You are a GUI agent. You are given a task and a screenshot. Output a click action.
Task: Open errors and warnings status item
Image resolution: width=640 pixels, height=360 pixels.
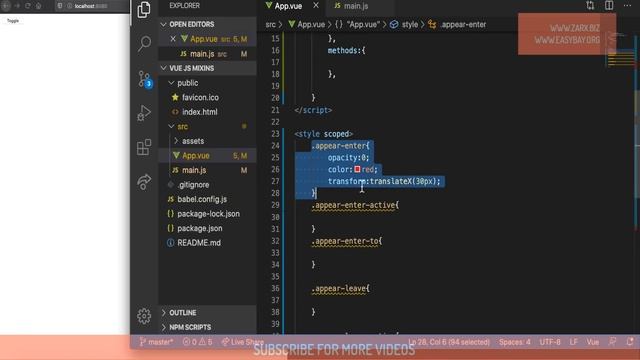tap(198, 342)
